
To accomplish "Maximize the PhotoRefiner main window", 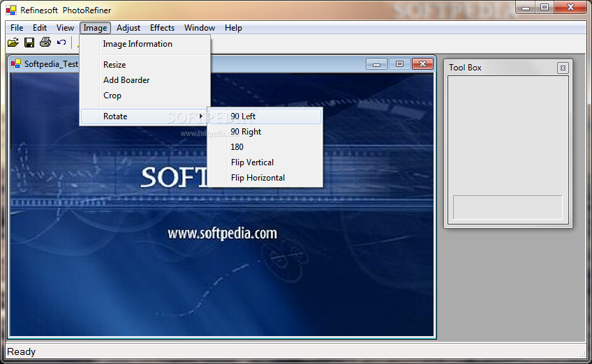I will (545, 8).
